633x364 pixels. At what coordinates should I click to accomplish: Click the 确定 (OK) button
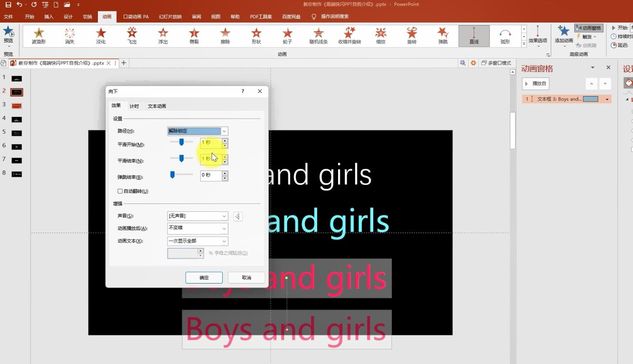204,277
